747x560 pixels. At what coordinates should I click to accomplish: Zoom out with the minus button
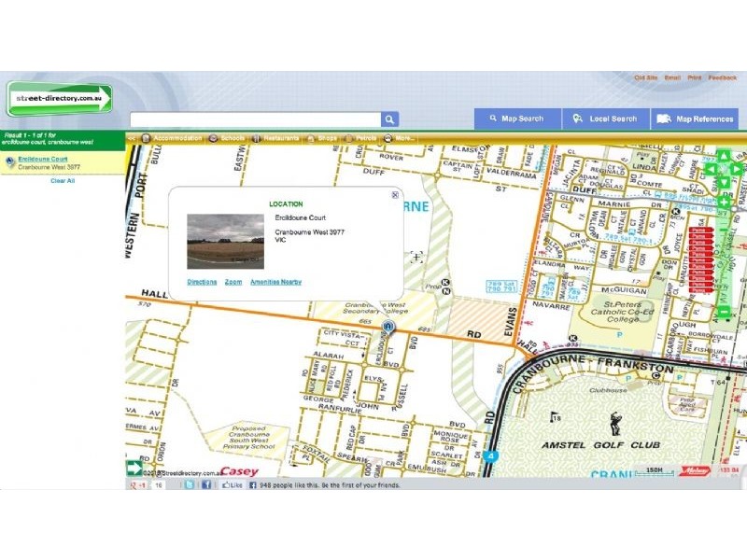pyautogui.click(x=725, y=312)
